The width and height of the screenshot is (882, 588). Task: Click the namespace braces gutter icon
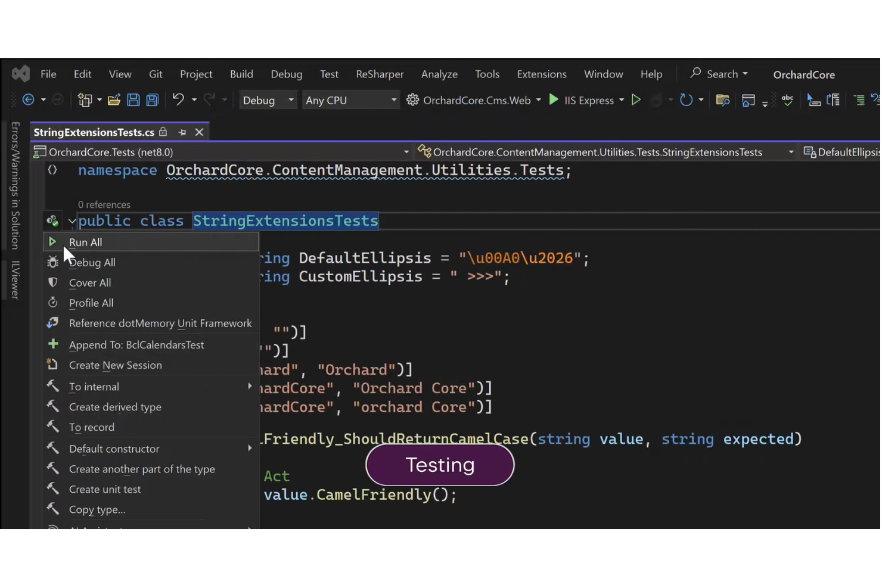52,170
